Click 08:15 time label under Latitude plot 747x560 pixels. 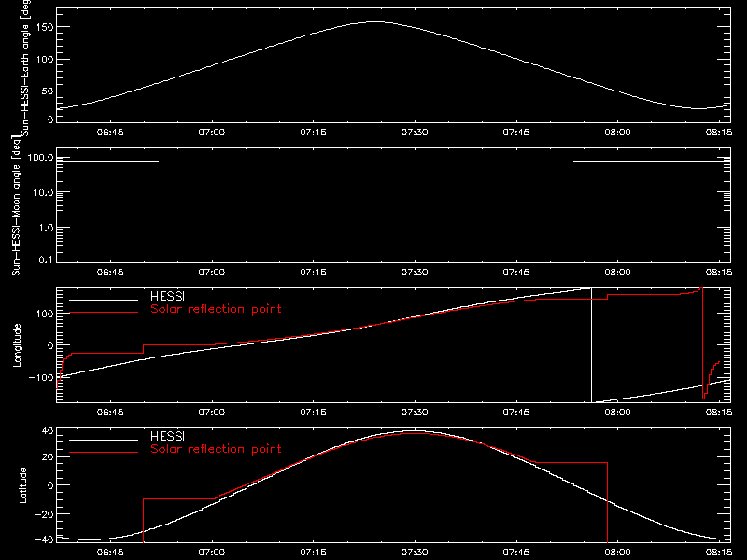pyautogui.click(x=718, y=553)
